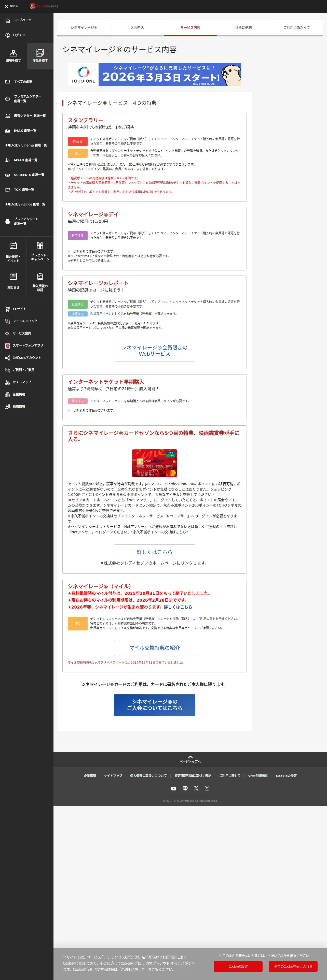Image resolution: width=327 pixels, height=980 pixels.
Task: Open the スマートフォンアプリ icon
Action: pyautogui.click(x=8, y=345)
